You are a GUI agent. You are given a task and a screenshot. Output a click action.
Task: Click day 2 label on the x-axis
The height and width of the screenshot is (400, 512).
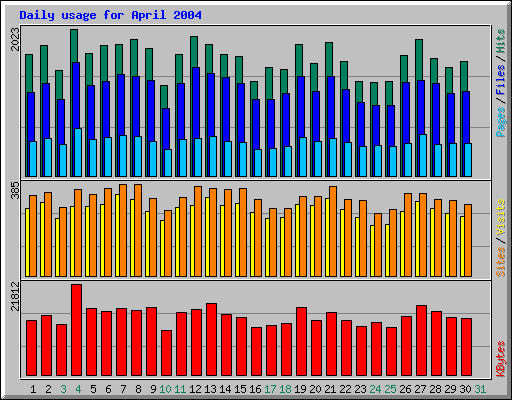pyautogui.click(x=48, y=389)
